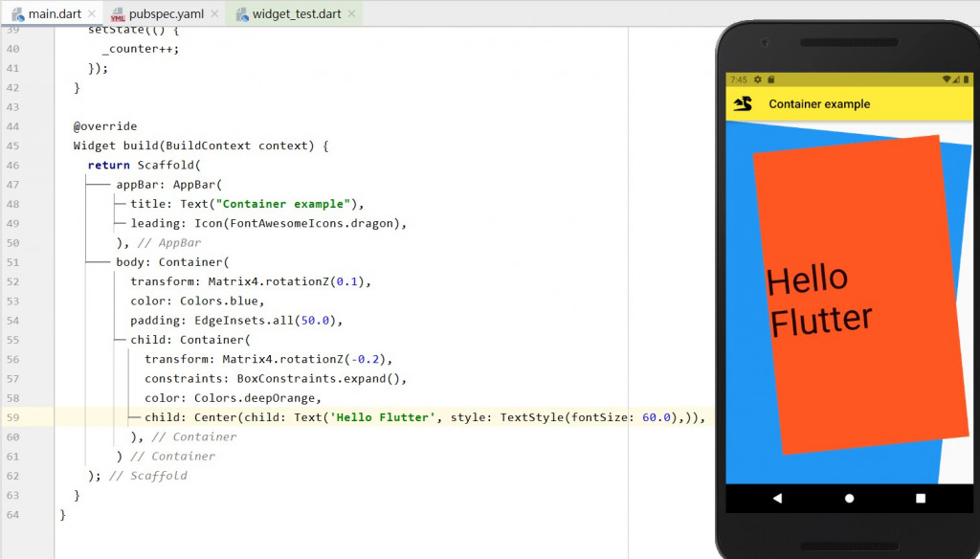Click the '@override' annotation on line 44
The width and height of the screenshot is (980, 559).
click(105, 126)
